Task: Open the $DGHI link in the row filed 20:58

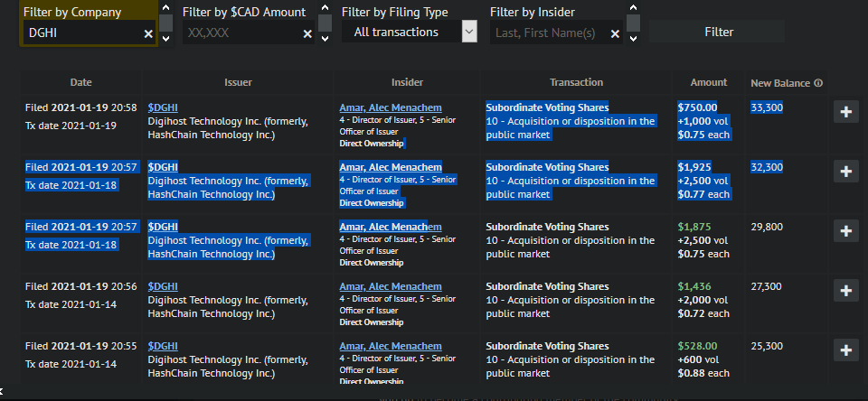Action: tap(163, 107)
